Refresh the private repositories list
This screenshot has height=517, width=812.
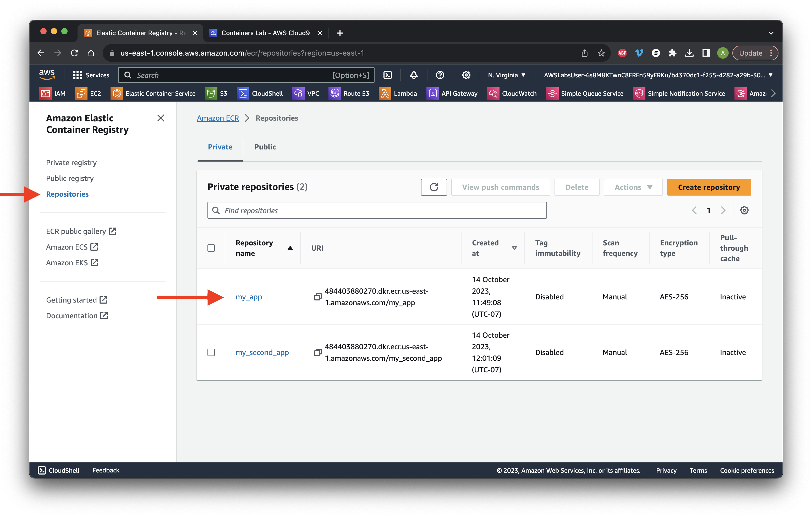pos(434,187)
